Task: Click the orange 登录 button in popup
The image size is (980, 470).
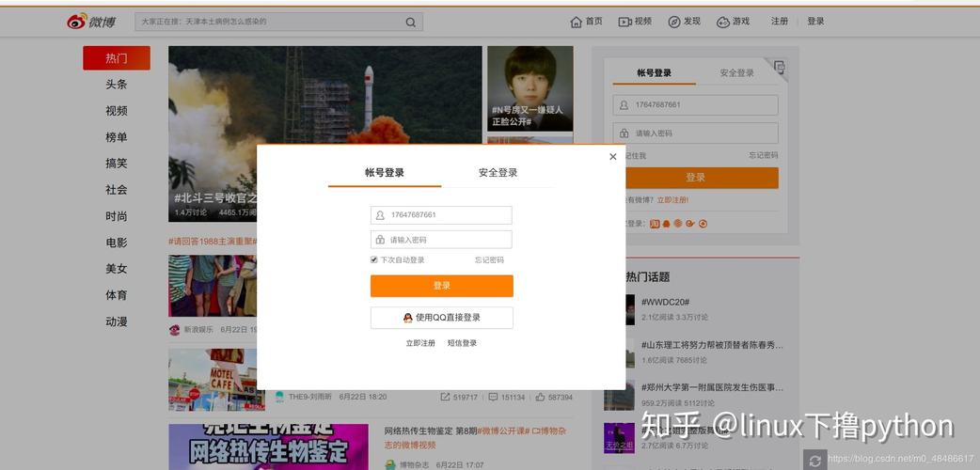Action: [441, 286]
